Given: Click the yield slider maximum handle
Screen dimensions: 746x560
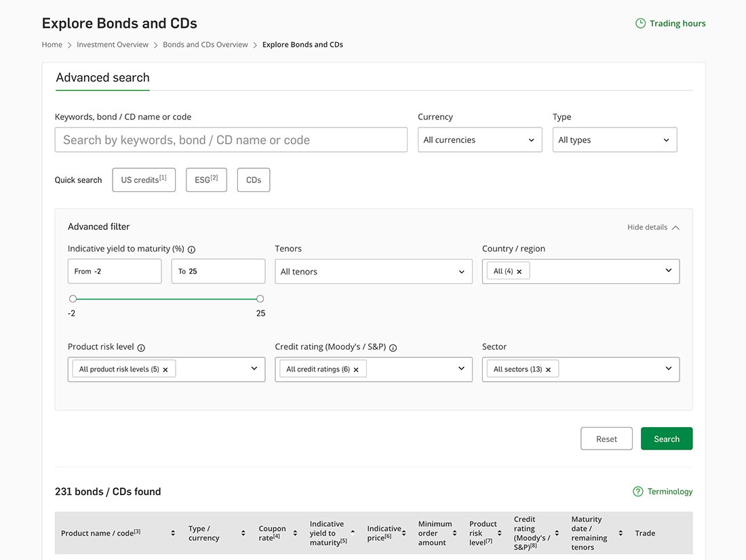Looking at the screenshot, I should tap(260, 299).
